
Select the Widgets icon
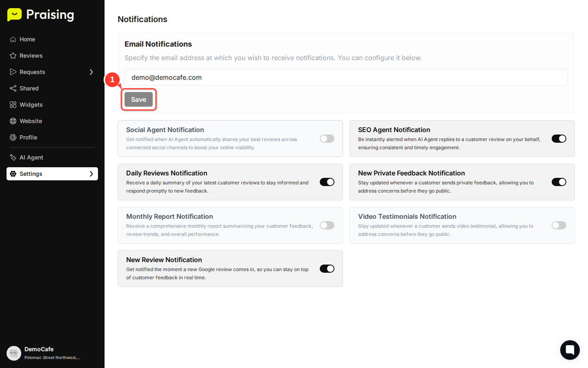pos(13,105)
